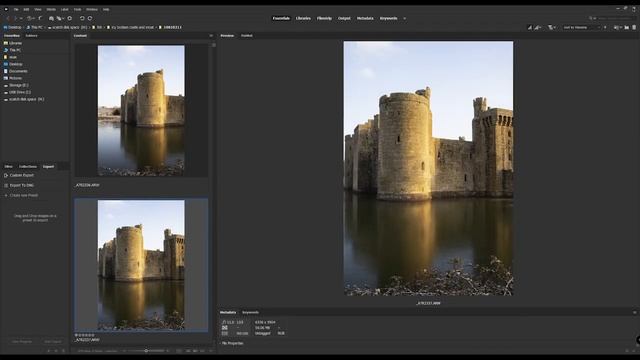Click Desktop in the path bar
640x360 pixels.
tap(12, 27)
